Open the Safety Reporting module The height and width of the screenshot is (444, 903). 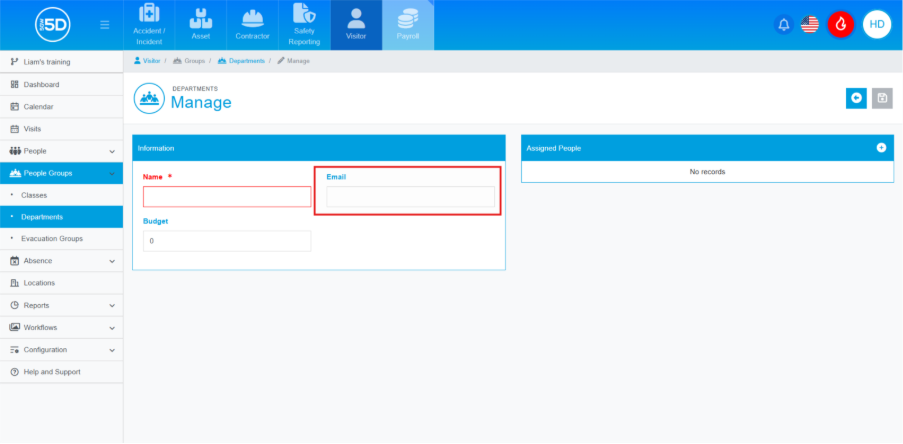304,25
